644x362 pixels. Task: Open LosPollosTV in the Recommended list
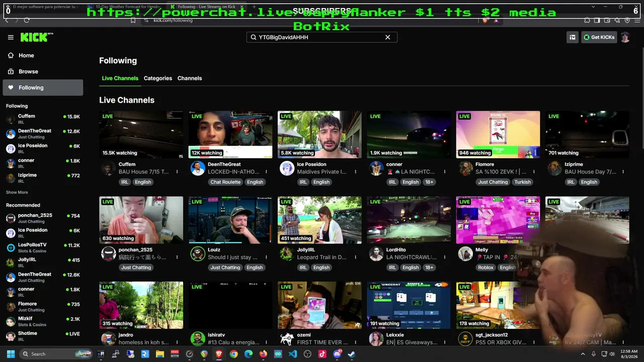[x=43, y=247]
